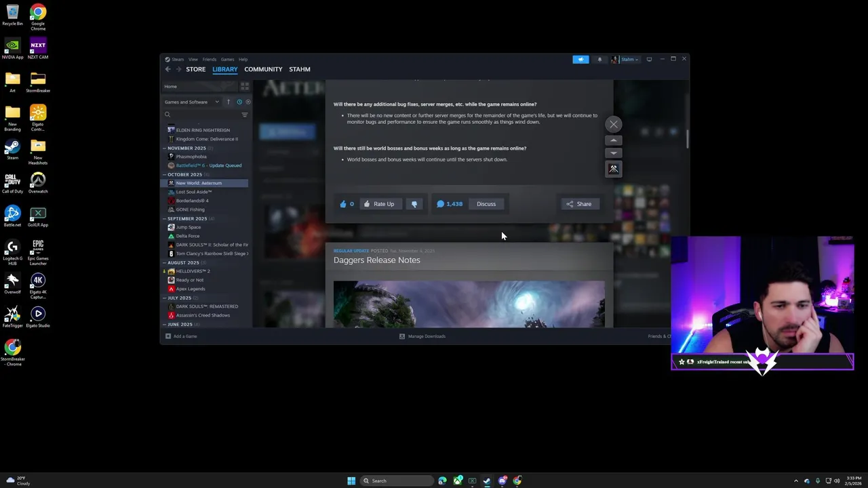Open Steam announcements megaphone icon
Image resolution: width=868 pixels, height=488 pixels.
click(580, 59)
